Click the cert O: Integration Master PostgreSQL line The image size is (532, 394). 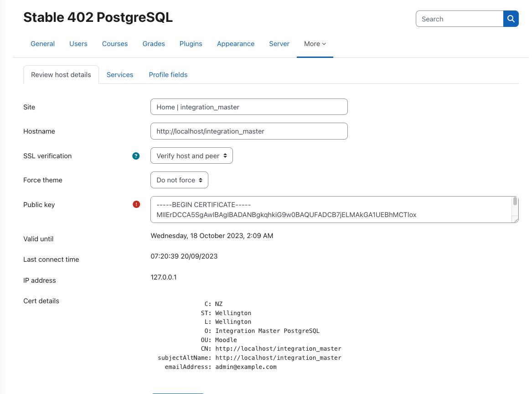click(x=262, y=331)
